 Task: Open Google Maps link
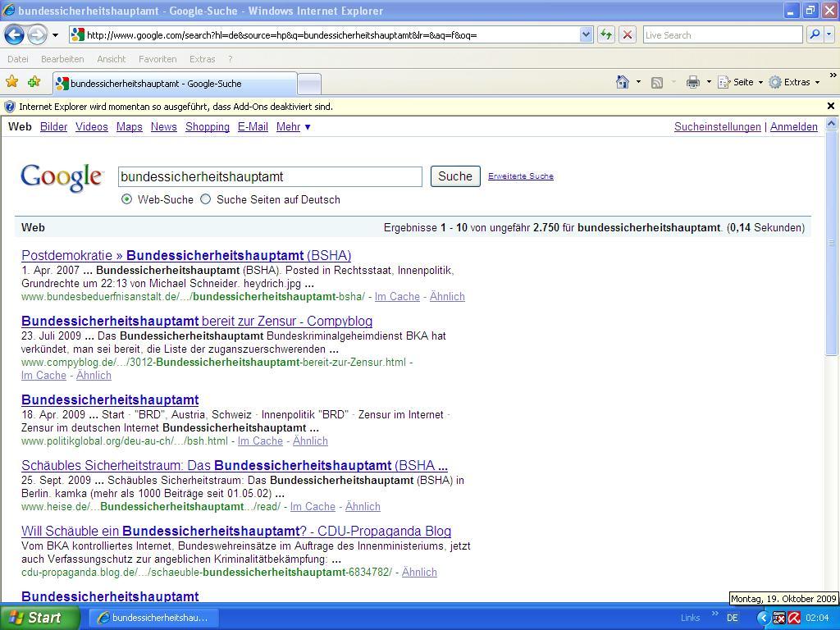click(129, 127)
